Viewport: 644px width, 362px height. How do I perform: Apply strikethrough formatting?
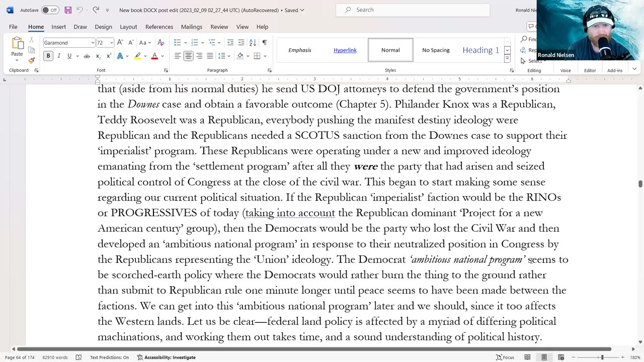coord(87,56)
